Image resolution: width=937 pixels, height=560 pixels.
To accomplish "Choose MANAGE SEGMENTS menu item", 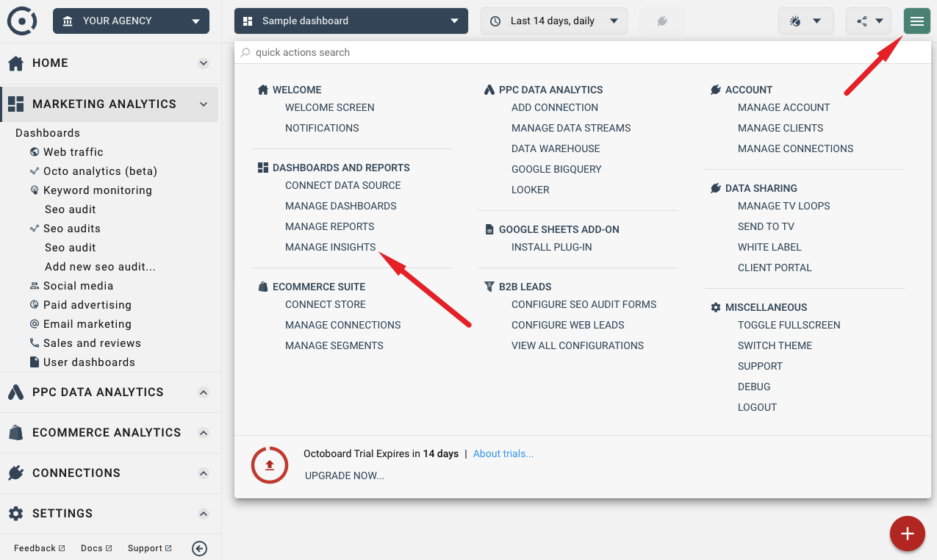I will pos(334,345).
